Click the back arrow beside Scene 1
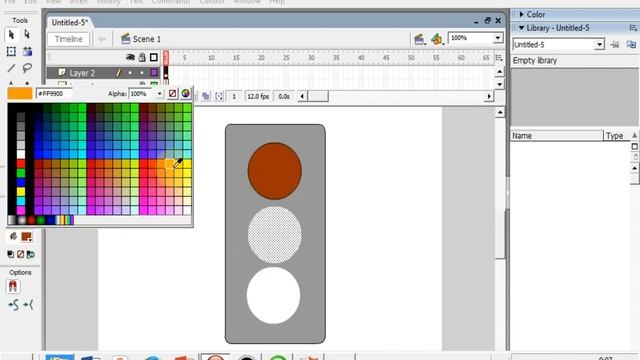640x360 pixels. coord(102,39)
